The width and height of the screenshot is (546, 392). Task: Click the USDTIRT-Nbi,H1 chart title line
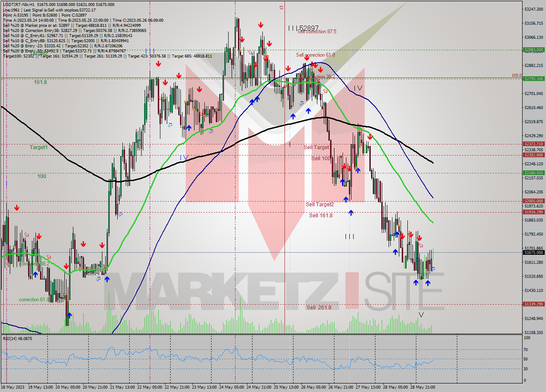[x=58, y=4]
